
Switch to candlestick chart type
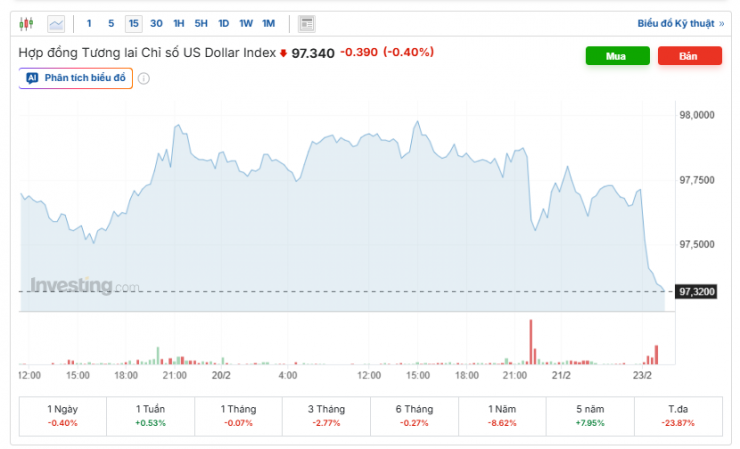pos(26,23)
